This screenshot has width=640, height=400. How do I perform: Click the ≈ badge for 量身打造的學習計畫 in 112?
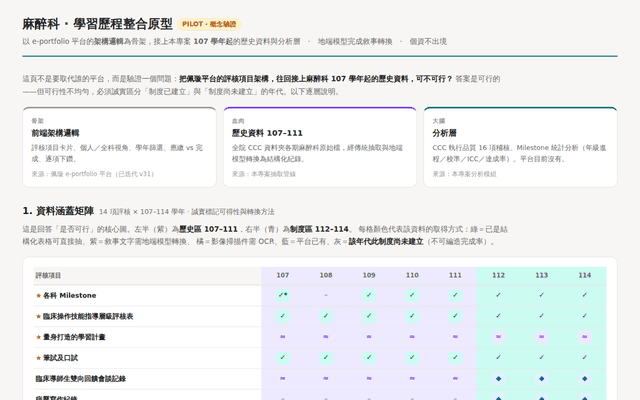(498, 337)
